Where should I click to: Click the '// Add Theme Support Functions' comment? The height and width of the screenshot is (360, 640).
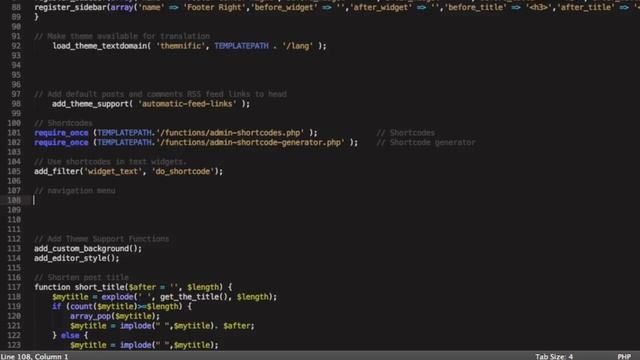(x=102, y=239)
